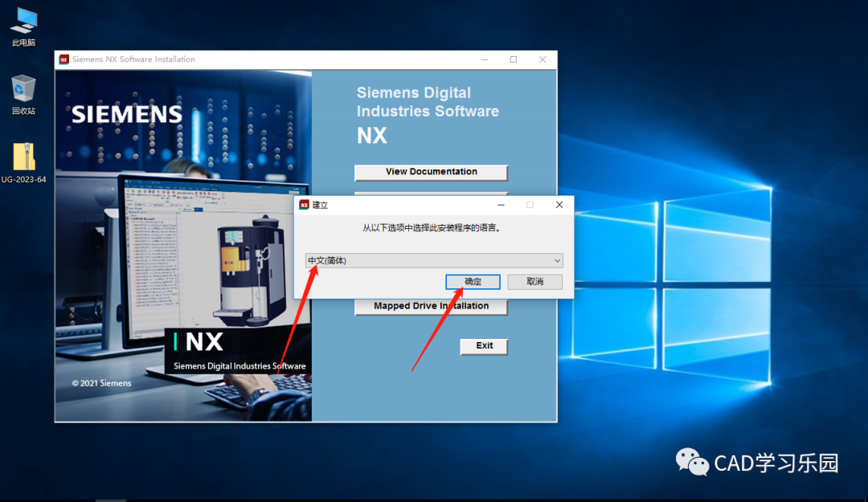Click Mapped Drive Installation button
The image size is (868, 502).
click(432, 306)
